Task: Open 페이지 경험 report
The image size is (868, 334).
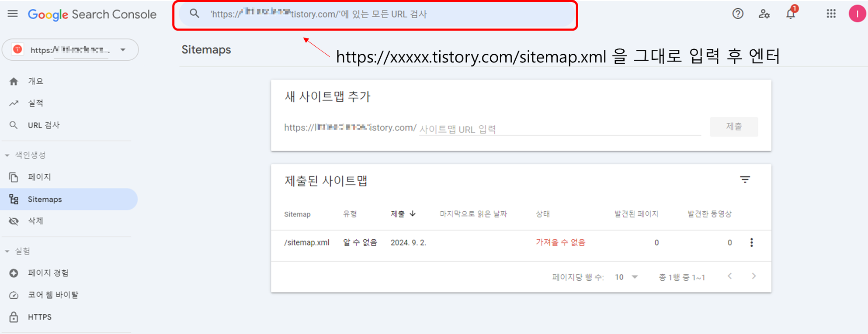Action: pyautogui.click(x=48, y=273)
